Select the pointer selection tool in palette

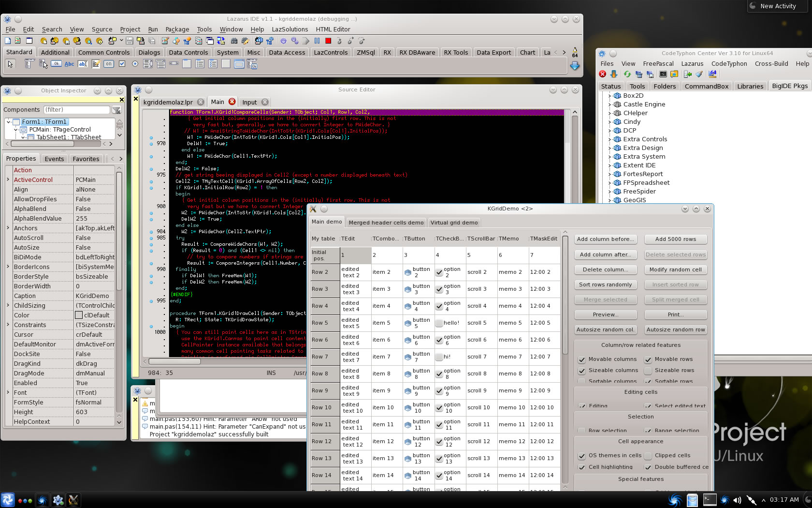[x=10, y=64]
